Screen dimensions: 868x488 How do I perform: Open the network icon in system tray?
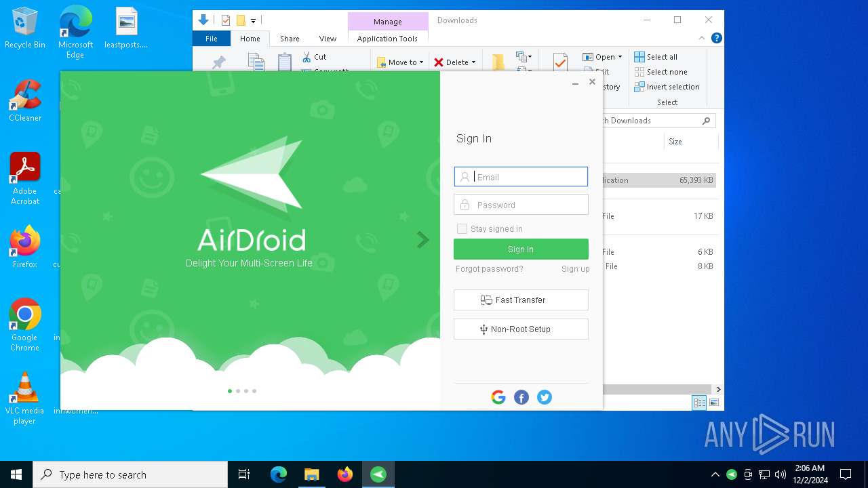[764, 474]
